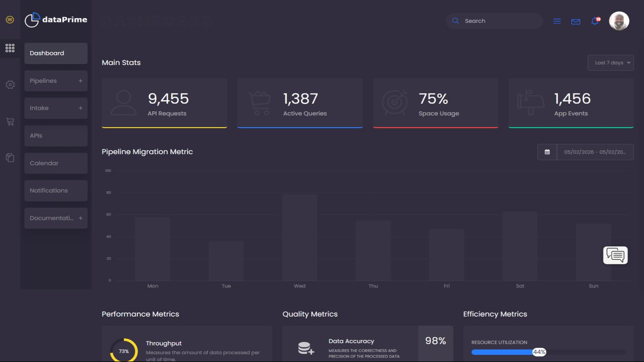Viewport: 644px width, 362px height.
Task: Open the settings gear icon in the sidebar rail
Action: (10, 85)
